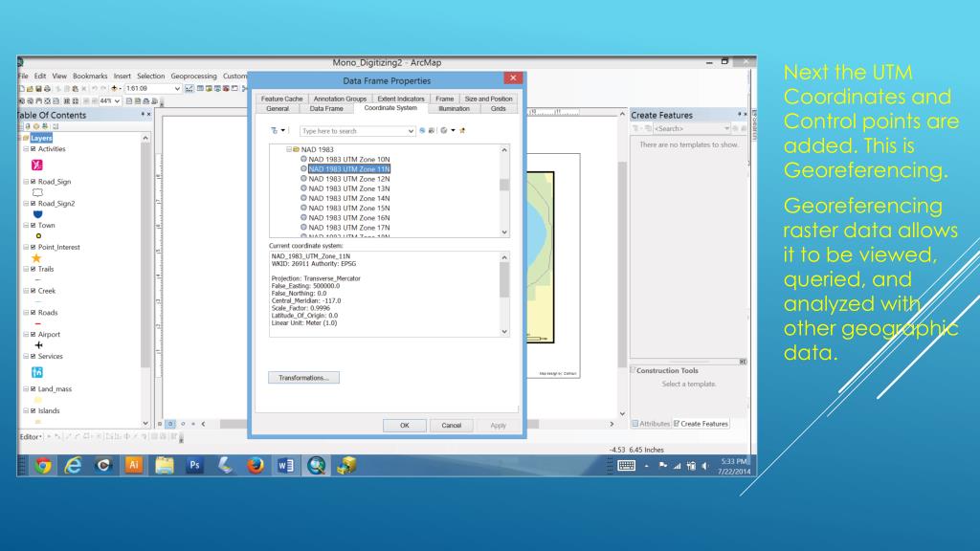Toggle the Town layer checkbox
This screenshot has width=980, height=551.
click(33, 226)
